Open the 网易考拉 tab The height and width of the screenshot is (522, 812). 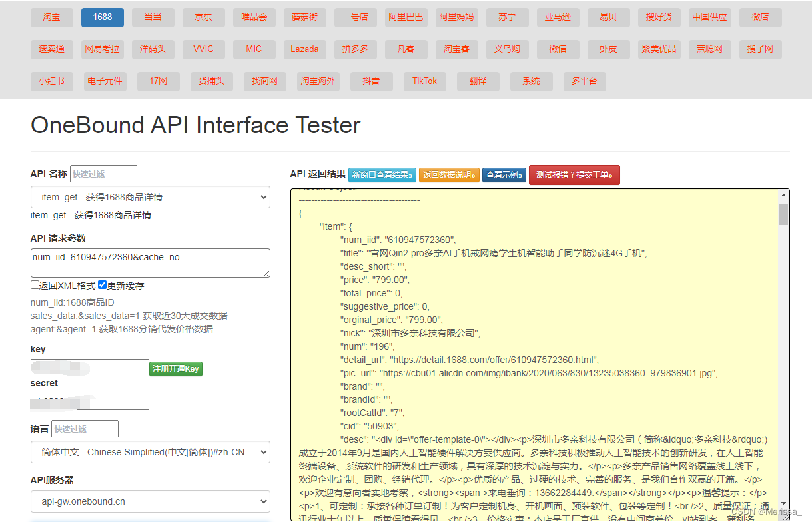[x=102, y=49]
